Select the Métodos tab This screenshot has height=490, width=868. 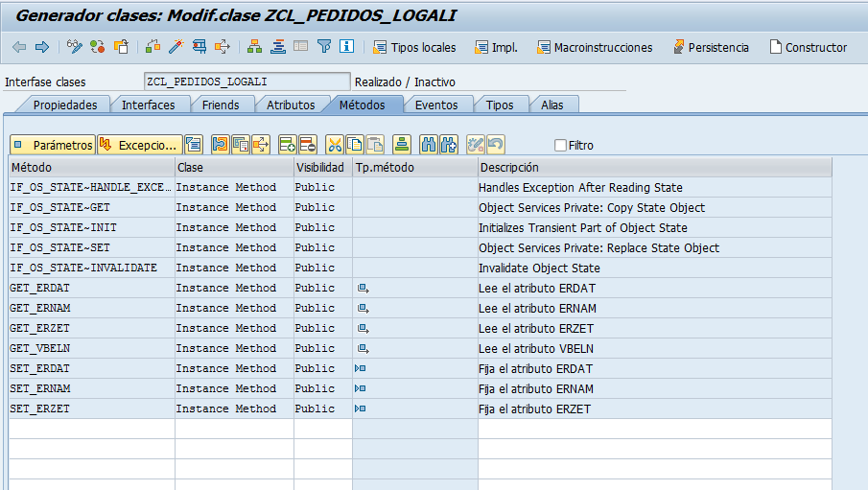pyautogui.click(x=362, y=105)
